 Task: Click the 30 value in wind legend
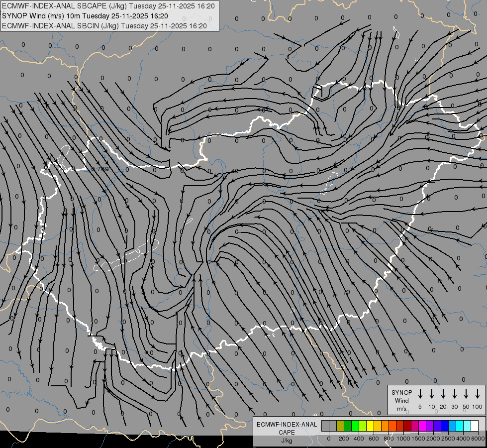[x=455, y=407]
